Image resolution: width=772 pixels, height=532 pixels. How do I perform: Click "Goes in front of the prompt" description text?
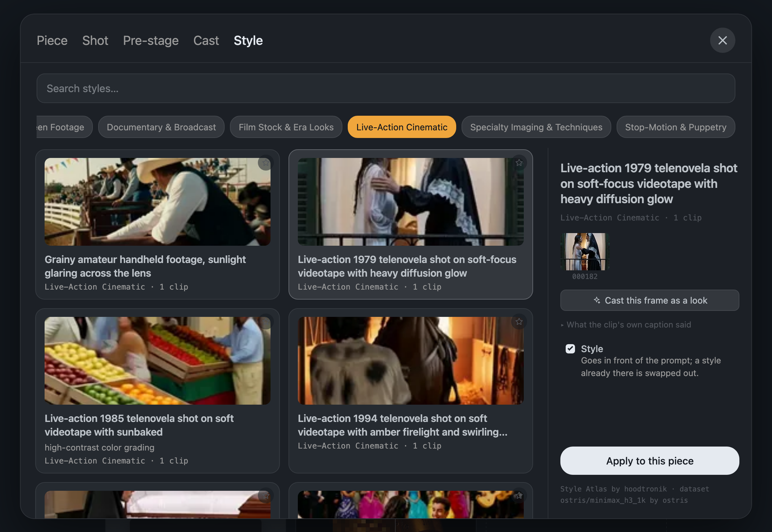click(651, 367)
